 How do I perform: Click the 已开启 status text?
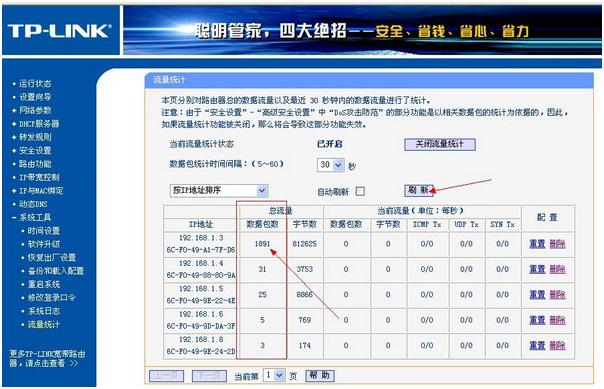[x=330, y=144]
